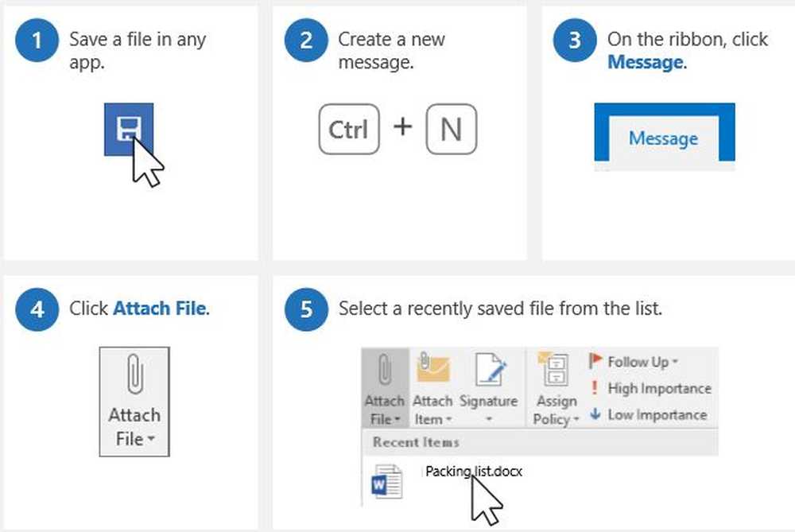795x532 pixels.
Task: Click the paperclip Attach File button in step 4
Action: point(134,400)
